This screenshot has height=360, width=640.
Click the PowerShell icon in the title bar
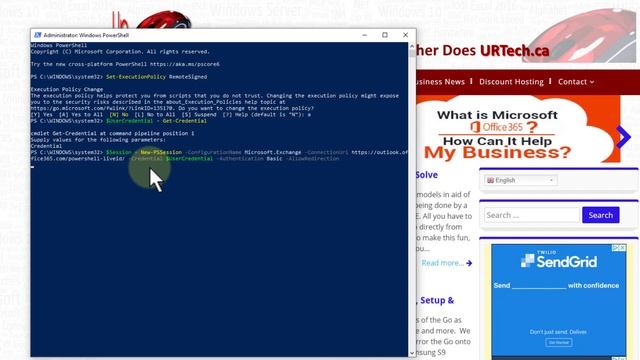tap(38, 35)
